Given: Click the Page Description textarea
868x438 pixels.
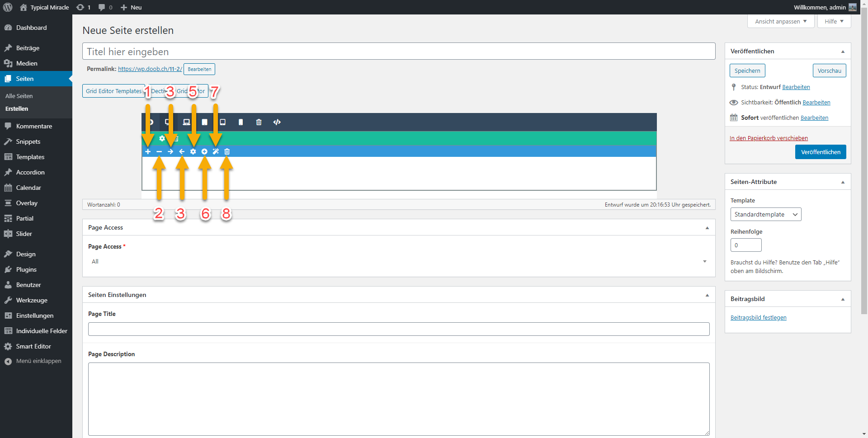Looking at the screenshot, I should [399, 399].
